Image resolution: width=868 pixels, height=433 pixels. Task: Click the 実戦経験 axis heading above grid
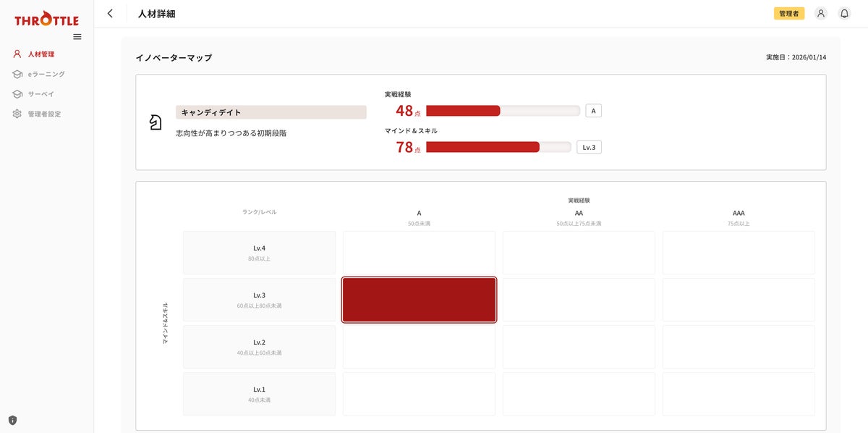pos(579,200)
